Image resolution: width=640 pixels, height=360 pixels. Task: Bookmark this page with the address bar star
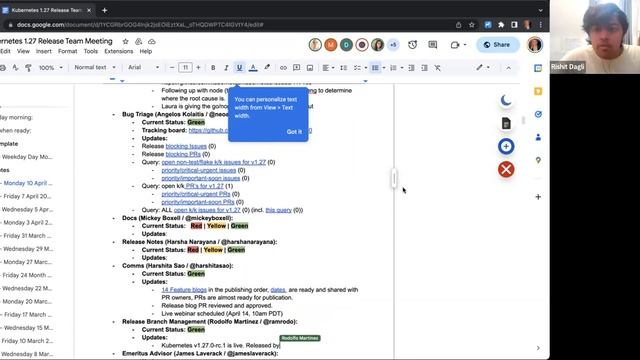(x=472, y=25)
